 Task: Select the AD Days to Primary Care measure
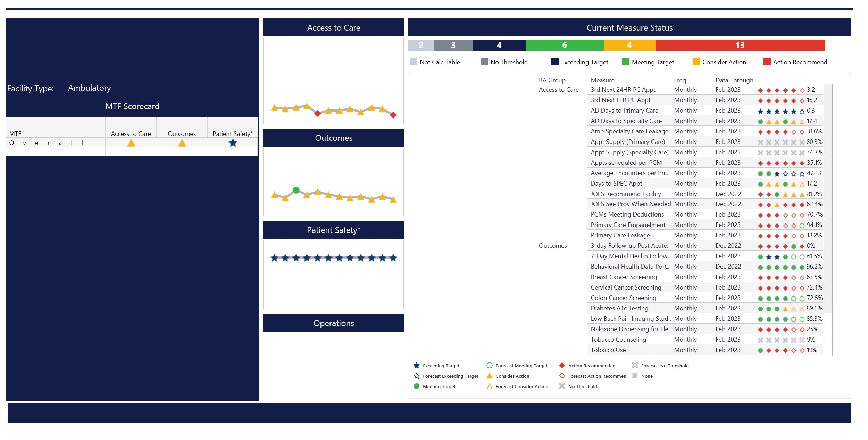624,111
